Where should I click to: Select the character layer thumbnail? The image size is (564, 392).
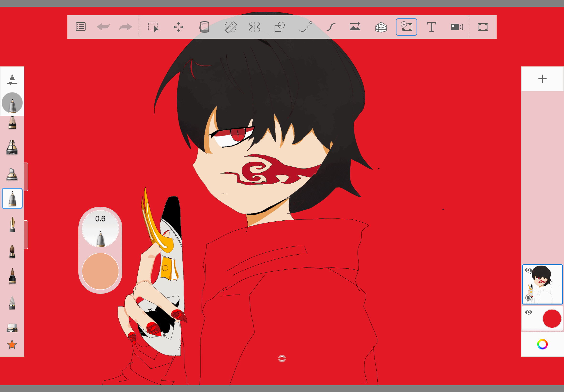click(x=542, y=284)
